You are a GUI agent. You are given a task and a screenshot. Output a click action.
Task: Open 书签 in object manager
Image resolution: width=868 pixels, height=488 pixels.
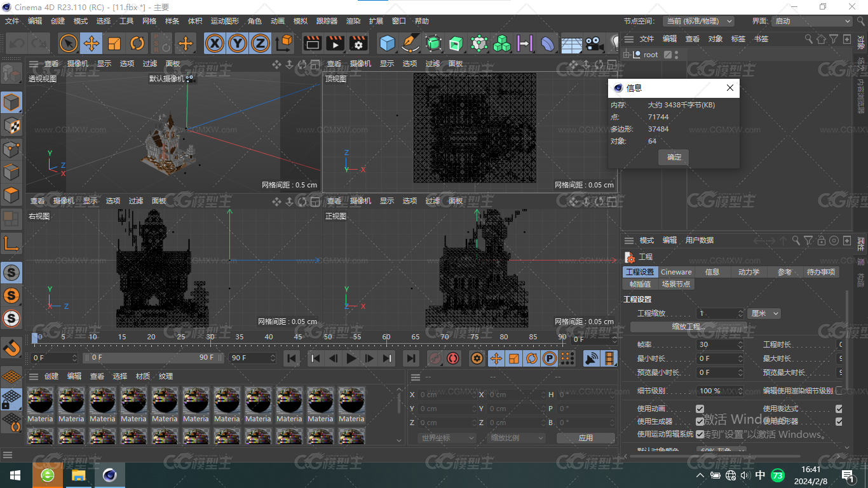(761, 39)
